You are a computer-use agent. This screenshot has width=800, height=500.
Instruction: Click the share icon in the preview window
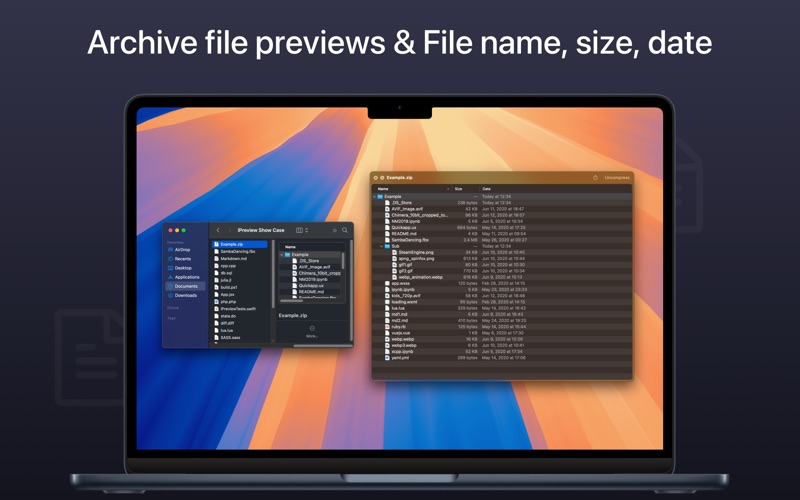(595, 178)
